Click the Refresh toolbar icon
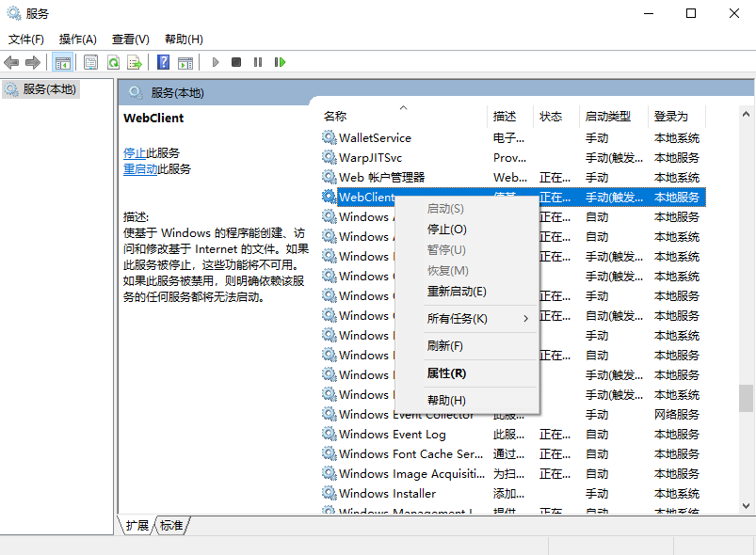756x555 pixels. (x=113, y=62)
